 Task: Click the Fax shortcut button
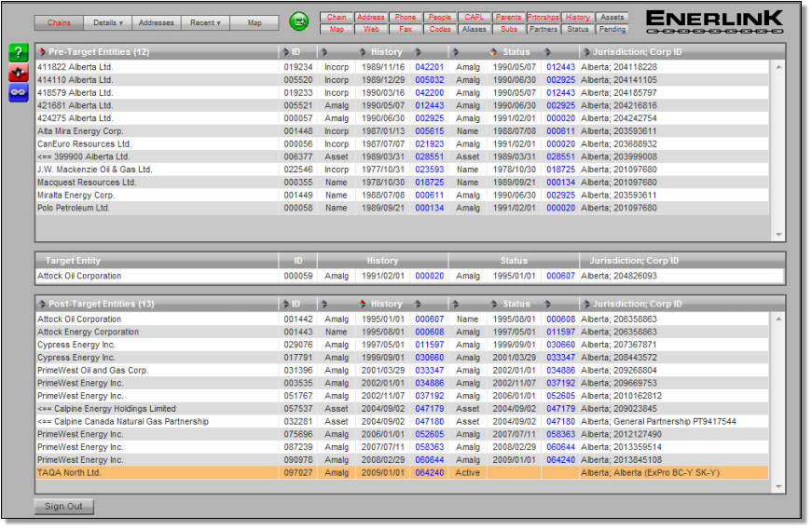coord(406,29)
